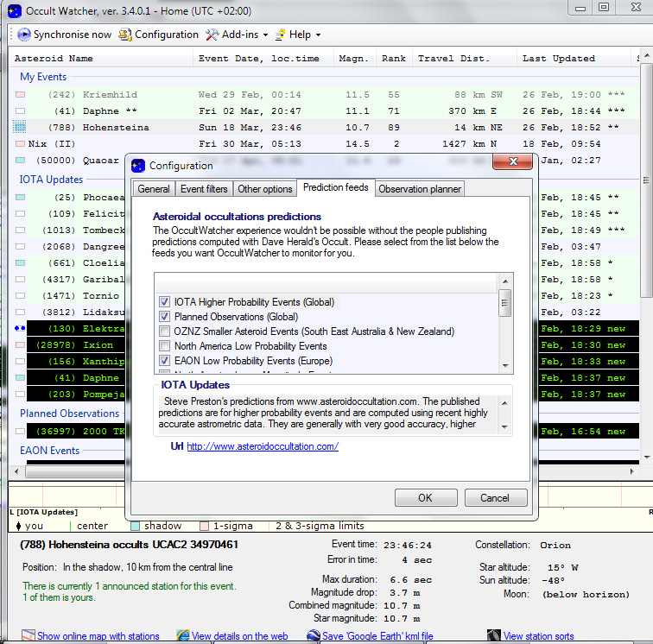Screen dimensions: 653x644
Task: Click status box beside Kriemhild row
Action: (20, 94)
